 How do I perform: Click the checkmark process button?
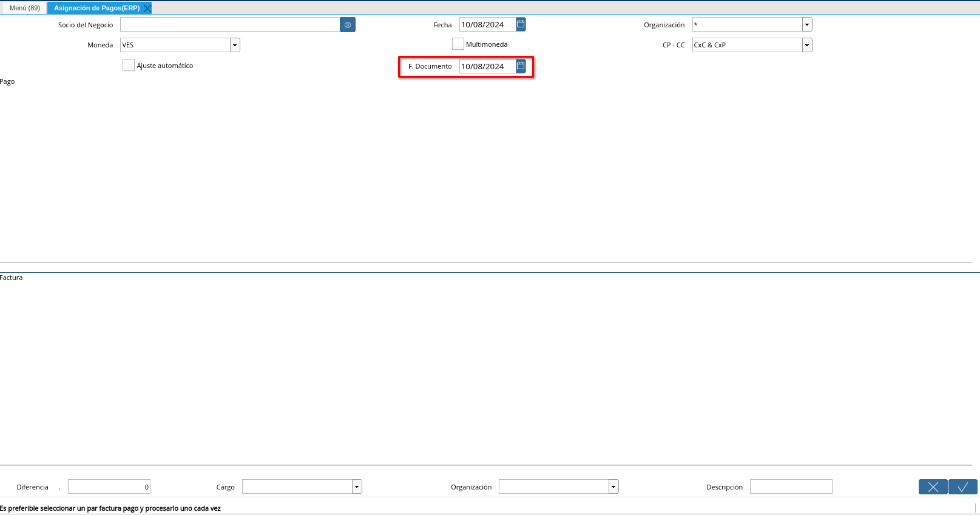pyautogui.click(x=963, y=486)
